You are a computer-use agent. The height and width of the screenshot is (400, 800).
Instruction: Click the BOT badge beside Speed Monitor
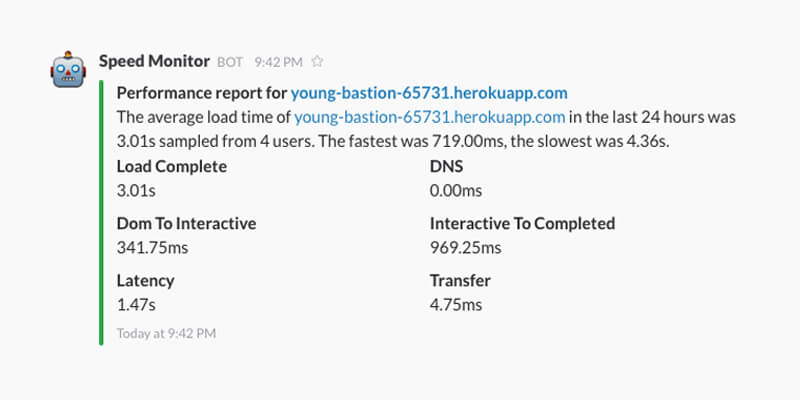pyautogui.click(x=230, y=62)
